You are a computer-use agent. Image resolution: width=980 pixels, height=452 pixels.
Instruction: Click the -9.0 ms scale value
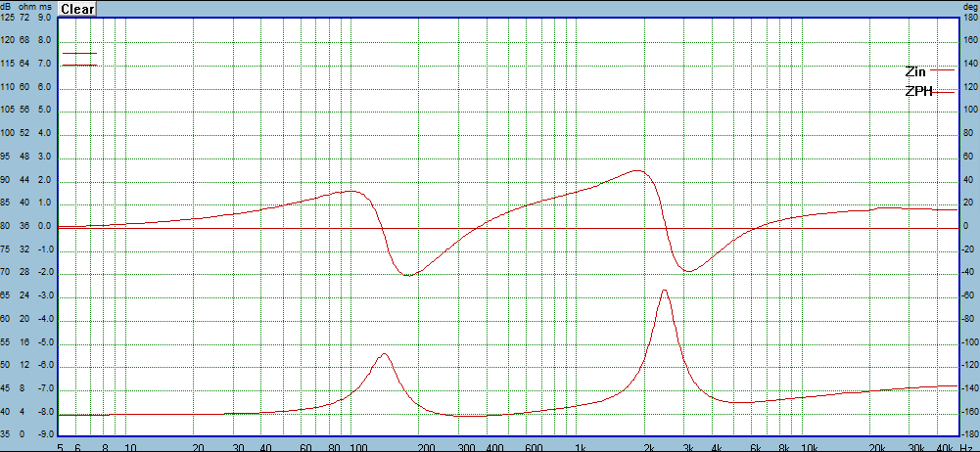pos(44,434)
